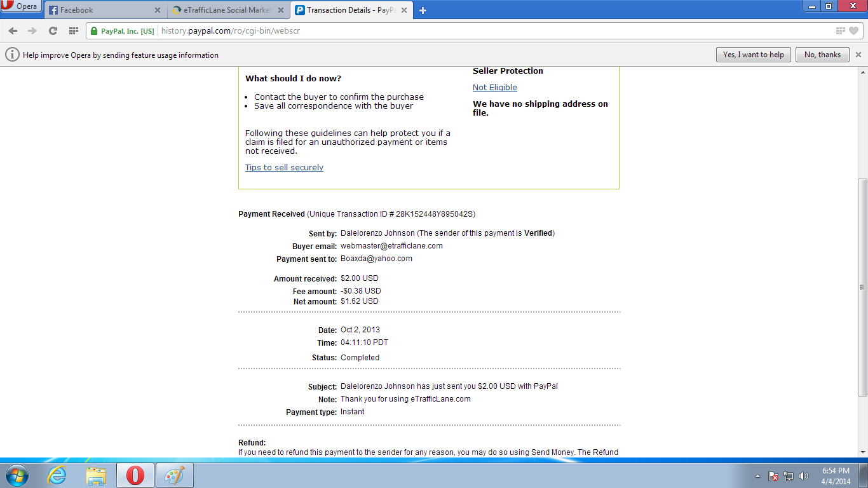This screenshot has width=868, height=488.
Task: Add page to Stash heart icon
Action: (x=853, y=30)
